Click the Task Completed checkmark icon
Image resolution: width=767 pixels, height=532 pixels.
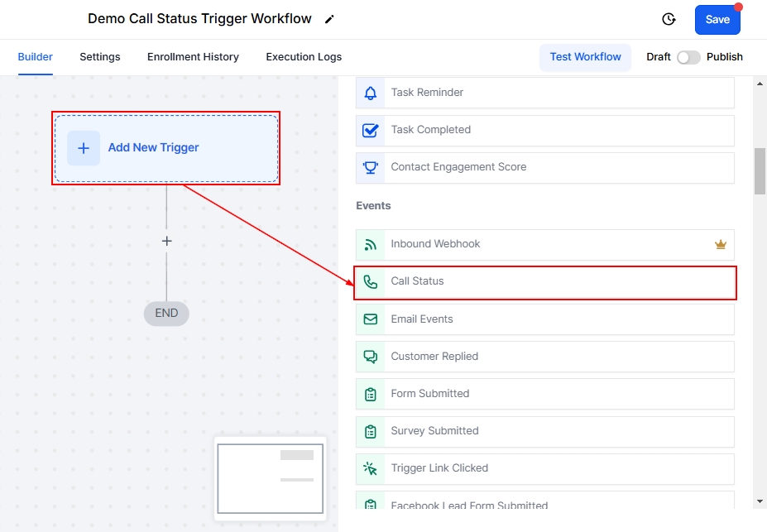point(371,130)
